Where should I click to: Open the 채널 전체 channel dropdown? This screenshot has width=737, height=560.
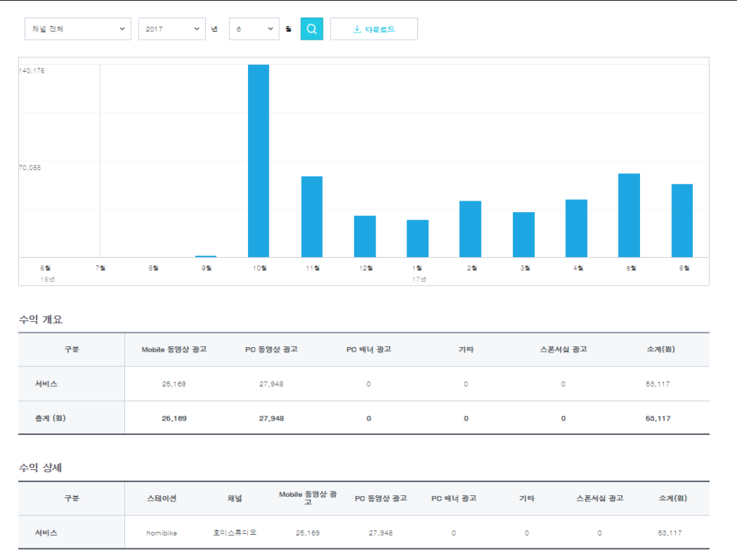click(78, 29)
